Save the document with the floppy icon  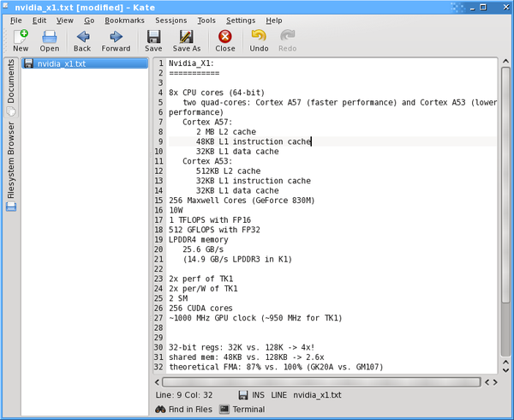coord(153,40)
